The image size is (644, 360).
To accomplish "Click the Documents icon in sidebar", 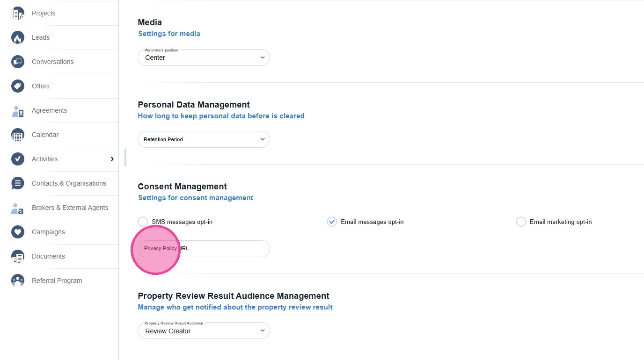I will [18, 256].
